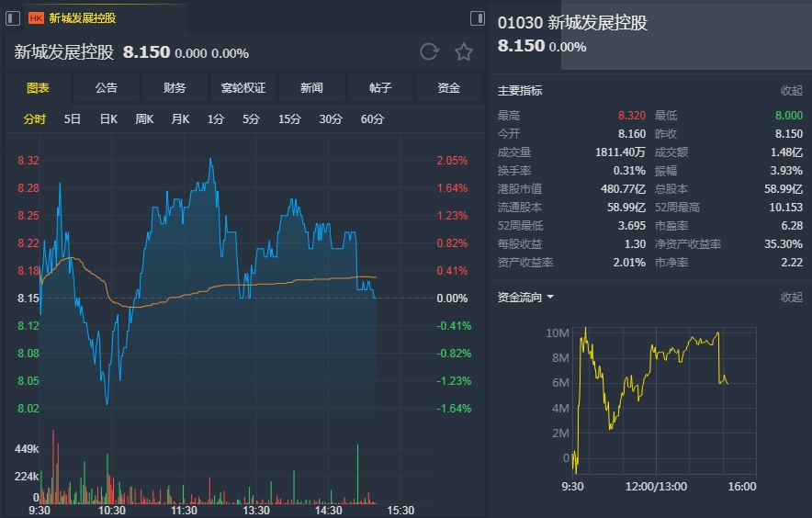Toggle the right panel layout icon
This screenshot has width=812, height=518.
[x=478, y=17]
